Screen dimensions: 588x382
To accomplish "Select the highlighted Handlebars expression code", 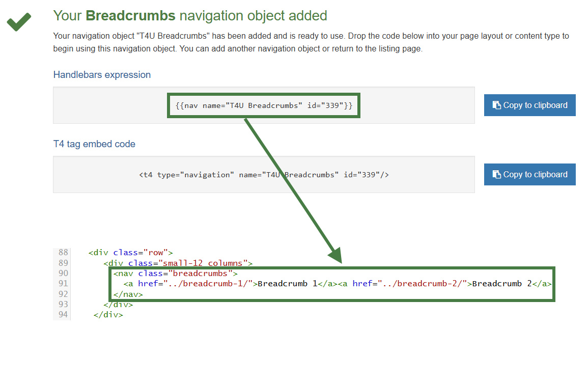I will [x=263, y=105].
